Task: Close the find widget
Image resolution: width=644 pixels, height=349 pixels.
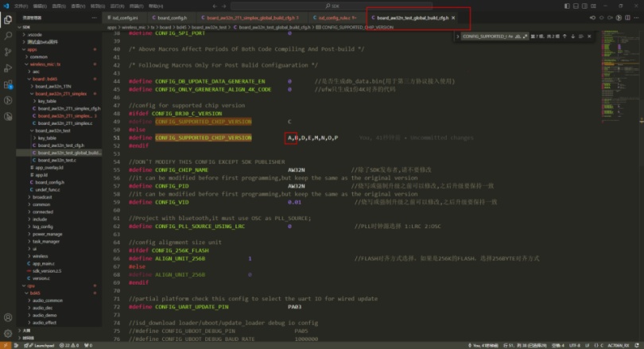Action: [x=589, y=36]
